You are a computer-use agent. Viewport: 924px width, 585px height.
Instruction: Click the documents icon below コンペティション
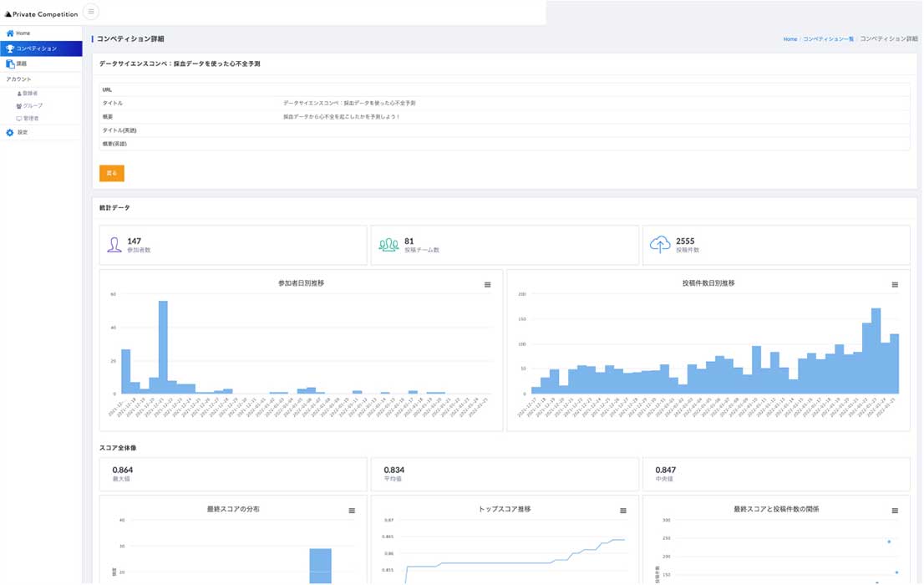10,64
